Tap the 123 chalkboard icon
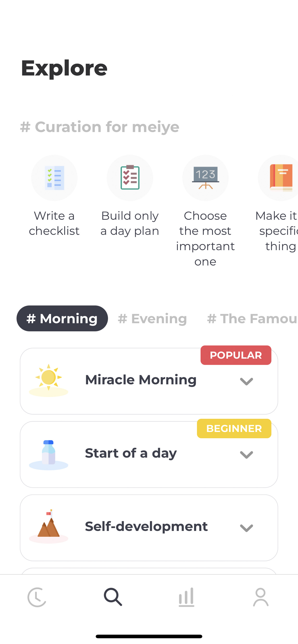Screen dimensions: 298x644 click(205, 178)
